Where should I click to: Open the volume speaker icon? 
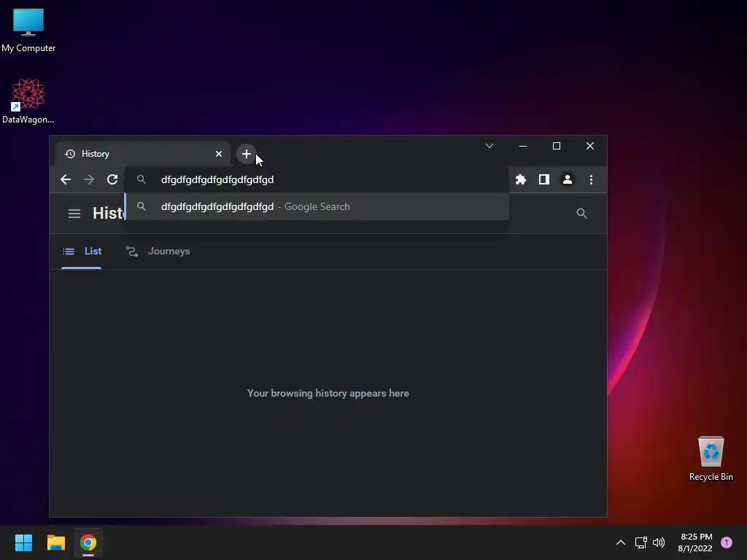point(659,542)
